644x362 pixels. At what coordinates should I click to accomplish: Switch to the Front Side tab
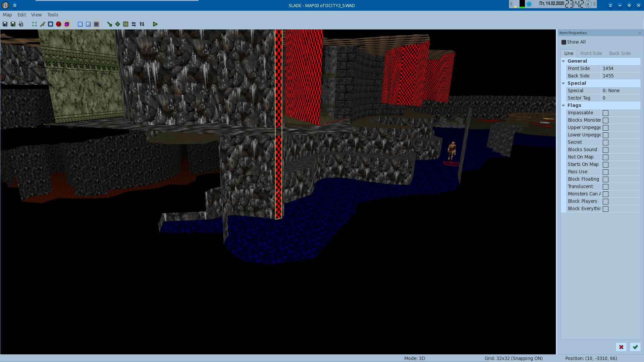point(591,53)
